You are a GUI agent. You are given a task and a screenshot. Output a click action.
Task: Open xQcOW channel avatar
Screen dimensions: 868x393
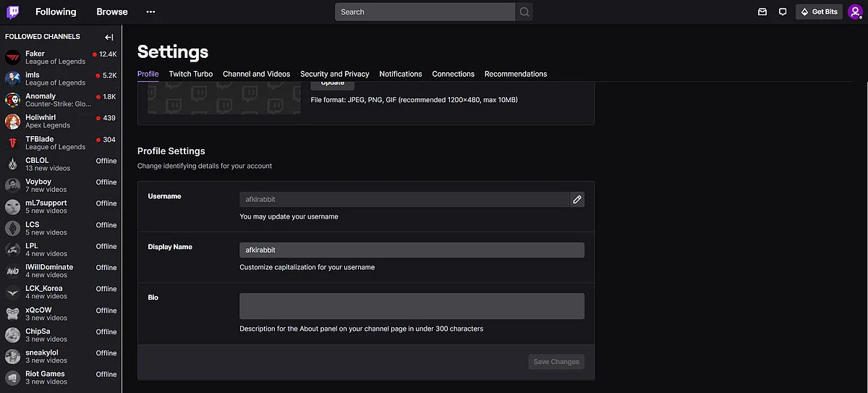pos(13,313)
